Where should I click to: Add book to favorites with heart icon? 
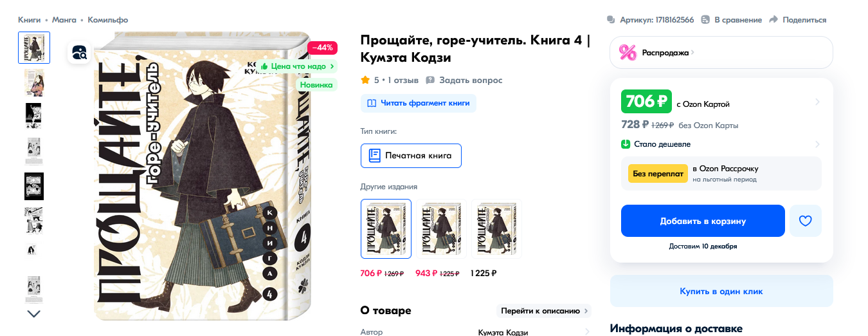point(805,221)
